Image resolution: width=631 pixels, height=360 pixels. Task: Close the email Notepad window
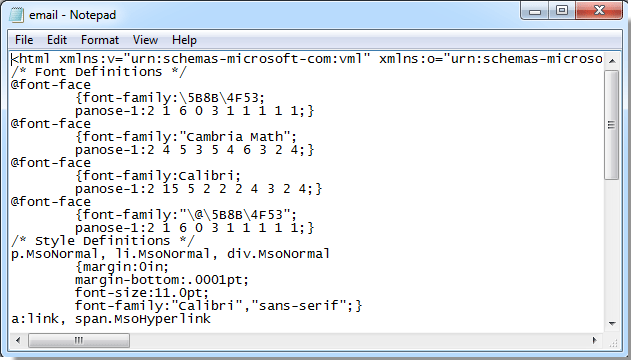point(599,11)
